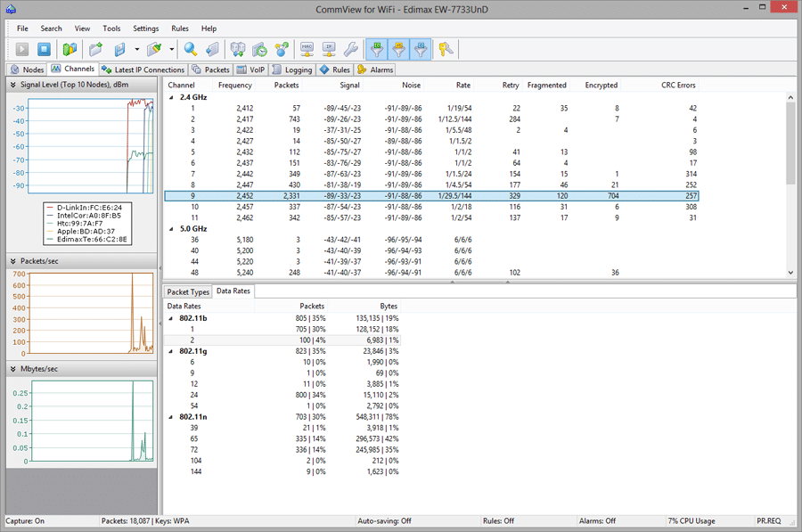Open IP aliases from the toolbar
The width and height of the screenshot is (802, 532).
coord(327,50)
